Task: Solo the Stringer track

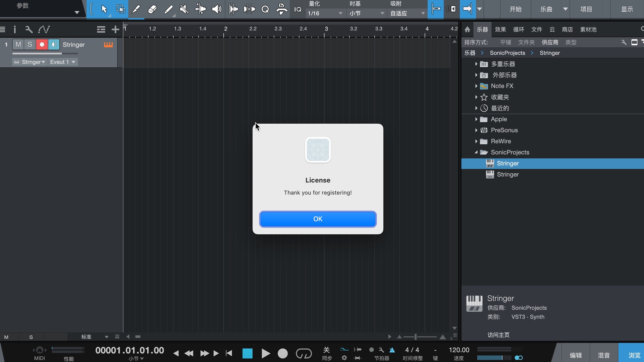Action: pyautogui.click(x=30, y=45)
